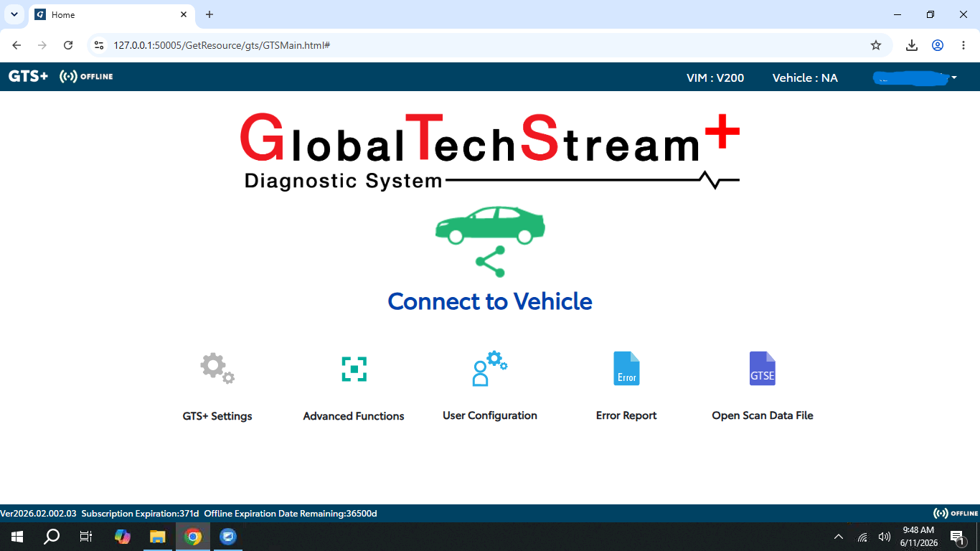Image resolution: width=980 pixels, height=551 pixels.
Task: Click the Open Scan Data File label
Action: tap(763, 415)
